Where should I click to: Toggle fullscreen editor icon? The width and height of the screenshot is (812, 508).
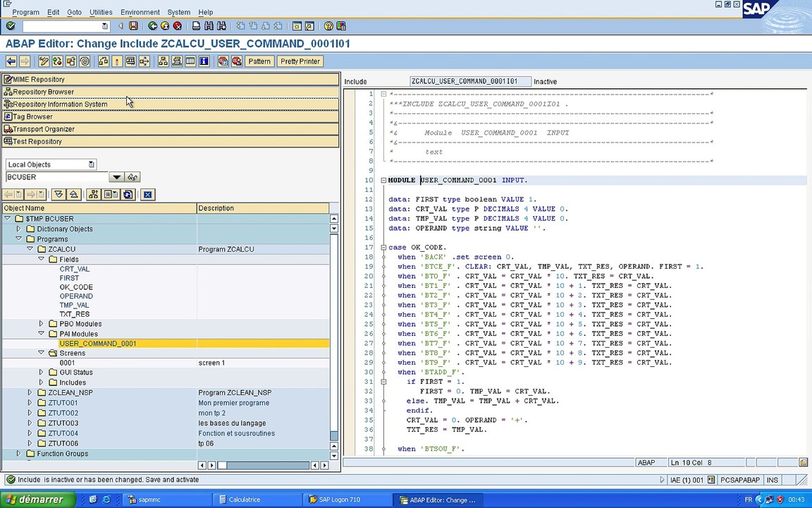[190, 61]
